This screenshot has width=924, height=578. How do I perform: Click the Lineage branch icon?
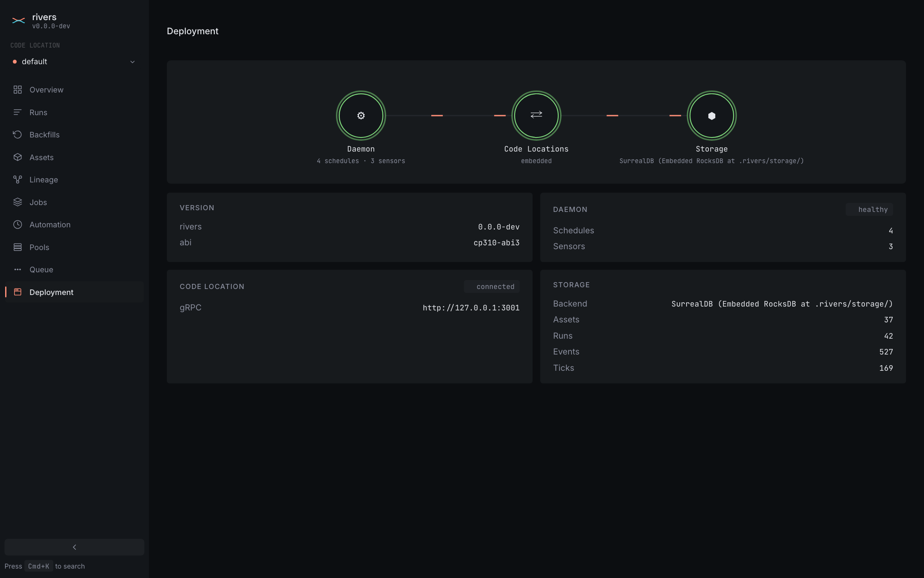tap(18, 179)
